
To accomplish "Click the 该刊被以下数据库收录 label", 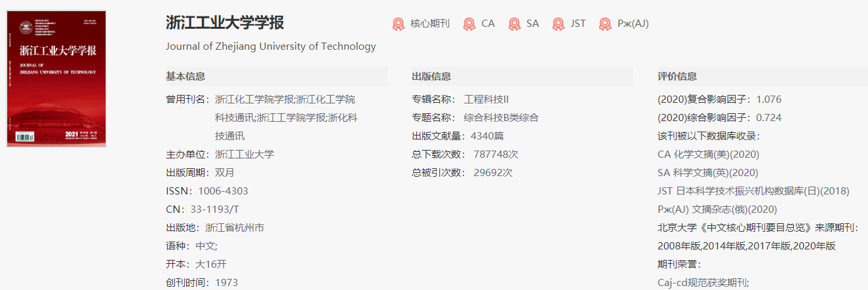I will [x=709, y=136].
